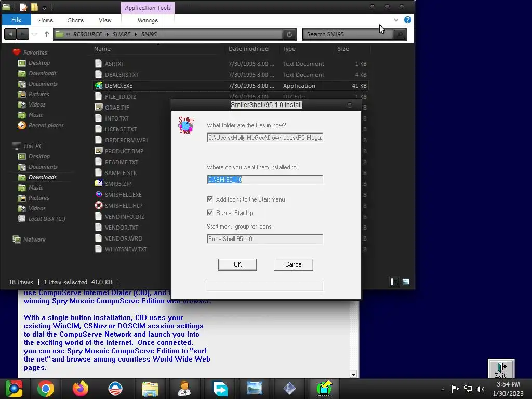Sort files by Type column
Image resolution: width=532 pixels, height=399 pixels.
(289, 49)
